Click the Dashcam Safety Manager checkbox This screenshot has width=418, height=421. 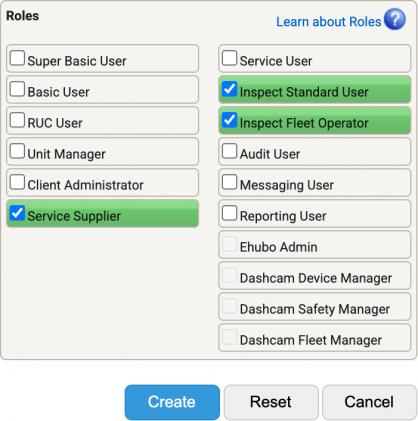(x=229, y=306)
